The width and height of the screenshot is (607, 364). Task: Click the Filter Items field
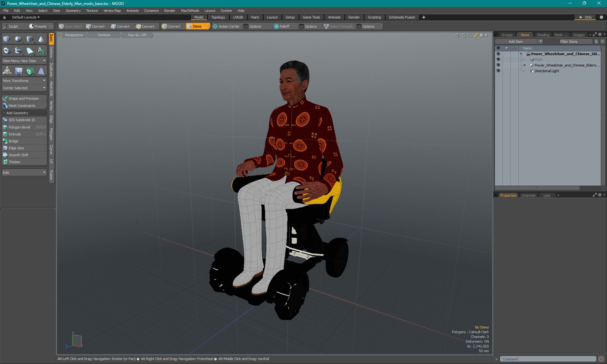coord(576,41)
